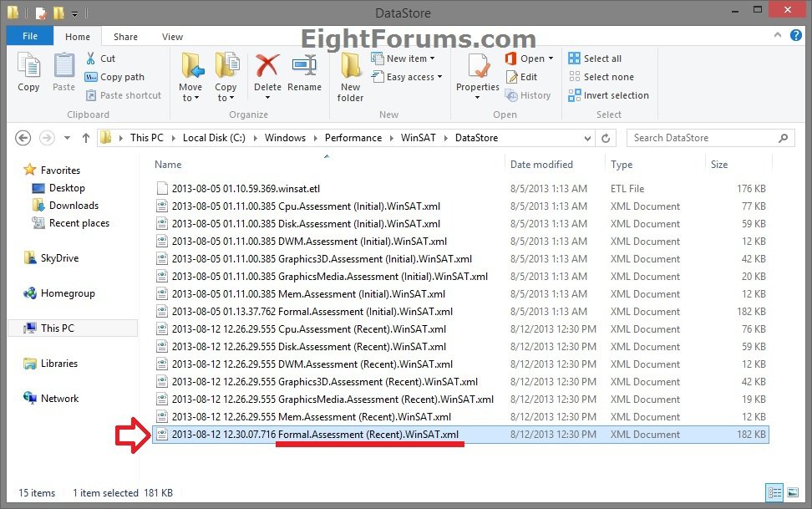Click Performance in the address path
This screenshot has width=812, height=509.
pyautogui.click(x=353, y=138)
